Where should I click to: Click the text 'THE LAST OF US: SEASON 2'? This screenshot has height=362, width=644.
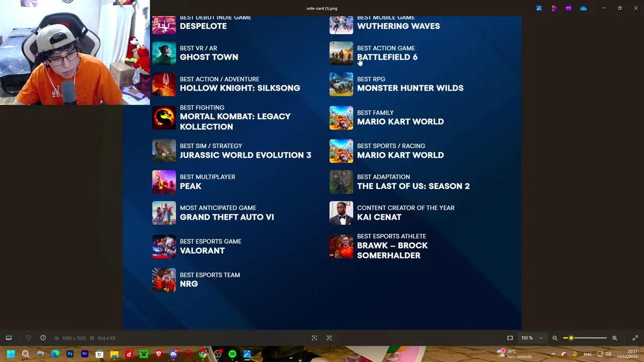413,186
